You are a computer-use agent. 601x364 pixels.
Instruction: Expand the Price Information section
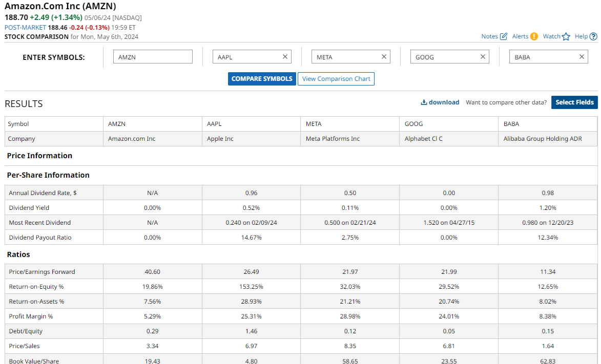[x=39, y=156]
